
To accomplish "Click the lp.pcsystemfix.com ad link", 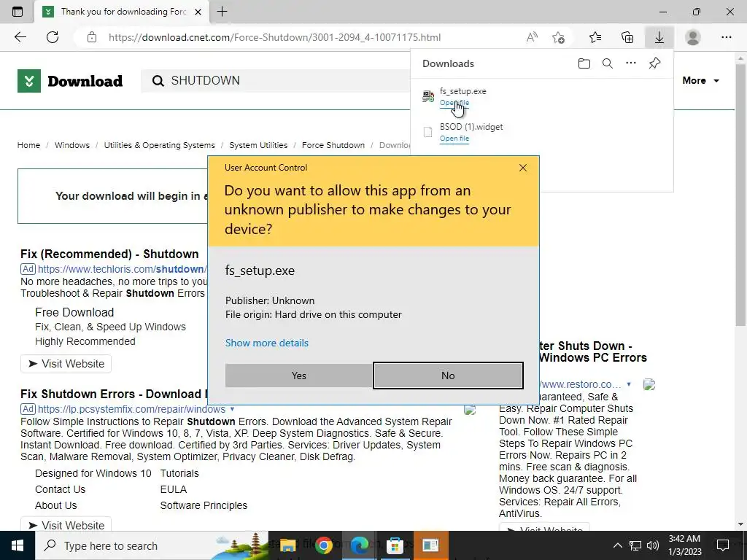I will (131, 409).
